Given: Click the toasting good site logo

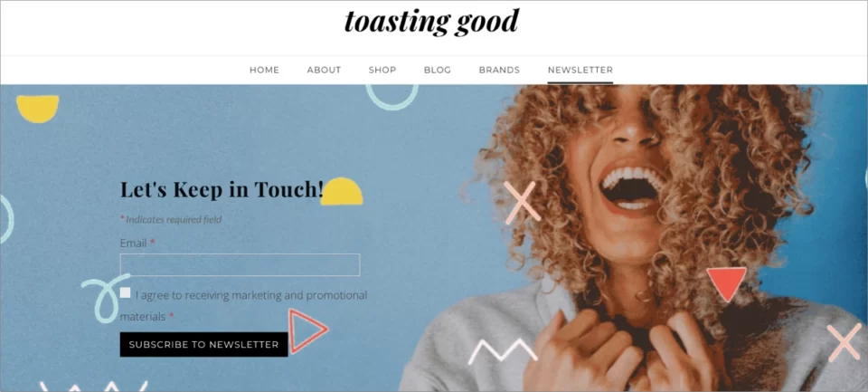Looking at the screenshot, I should tap(431, 22).
